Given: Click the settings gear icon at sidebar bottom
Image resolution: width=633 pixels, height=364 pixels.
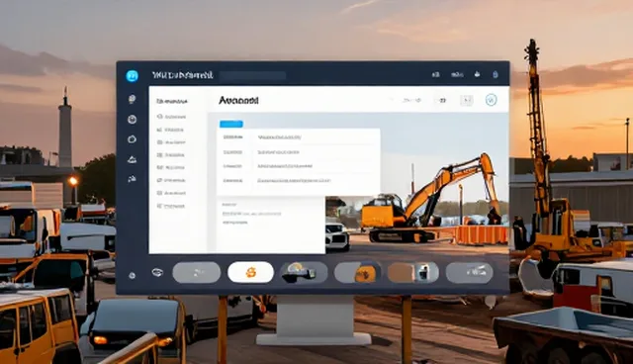Looking at the screenshot, I should point(132,276).
